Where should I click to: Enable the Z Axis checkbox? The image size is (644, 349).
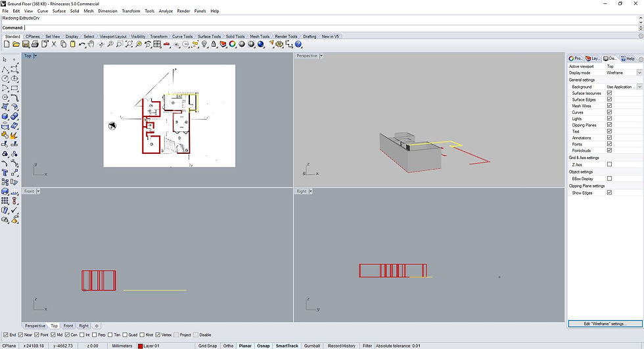pos(610,164)
